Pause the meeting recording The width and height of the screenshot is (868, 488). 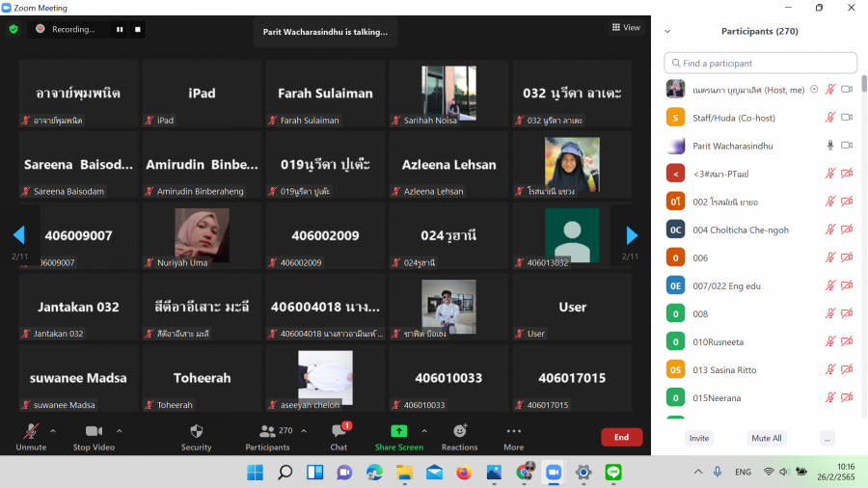pyautogui.click(x=121, y=29)
